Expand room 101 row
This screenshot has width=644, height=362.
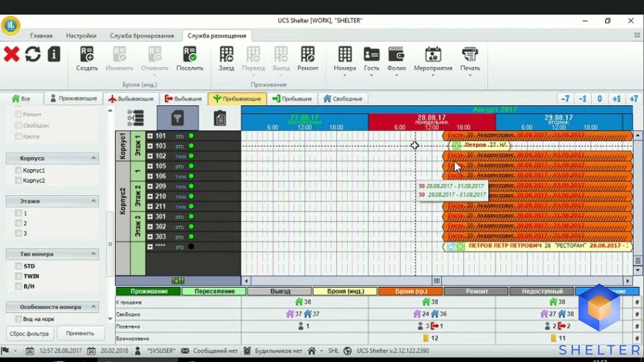[x=150, y=136]
